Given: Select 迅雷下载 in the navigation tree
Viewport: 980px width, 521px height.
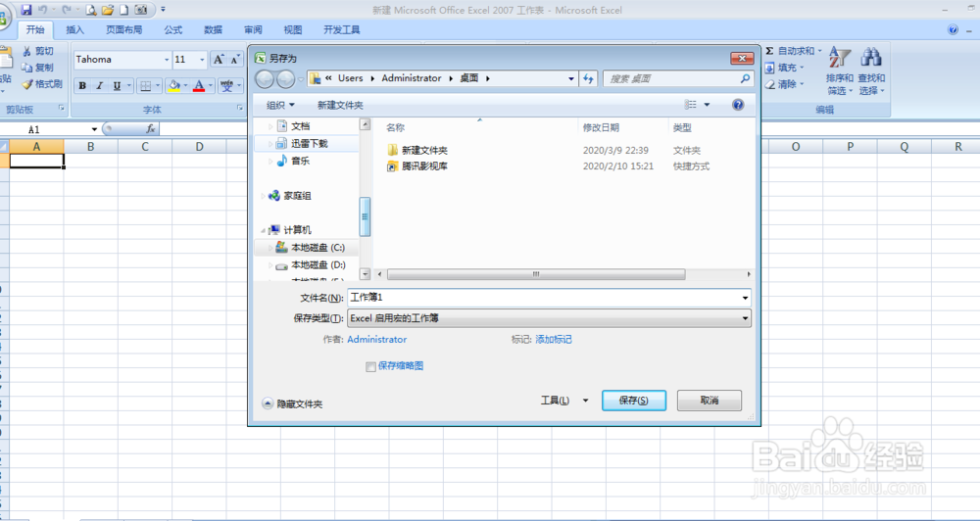Looking at the screenshot, I should coord(310,143).
